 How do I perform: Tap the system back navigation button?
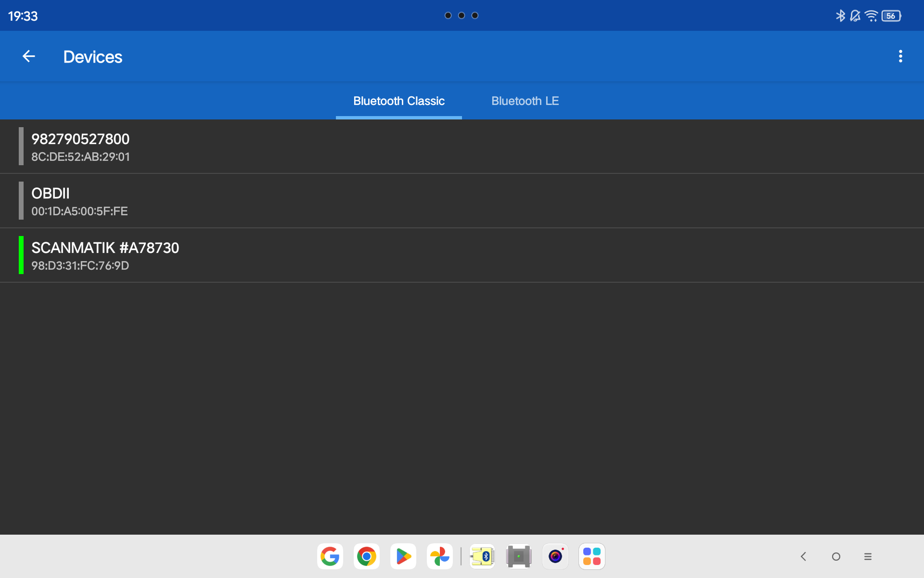803,556
